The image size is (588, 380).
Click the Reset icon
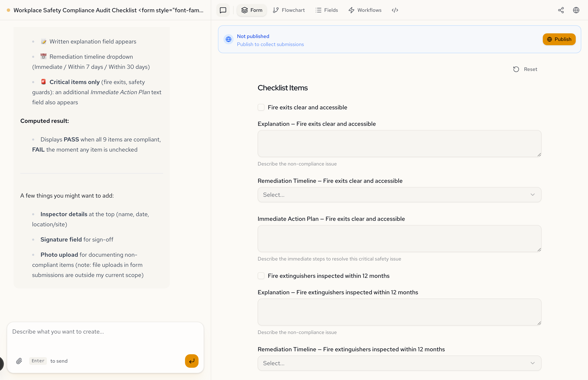pyautogui.click(x=516, y=69)
